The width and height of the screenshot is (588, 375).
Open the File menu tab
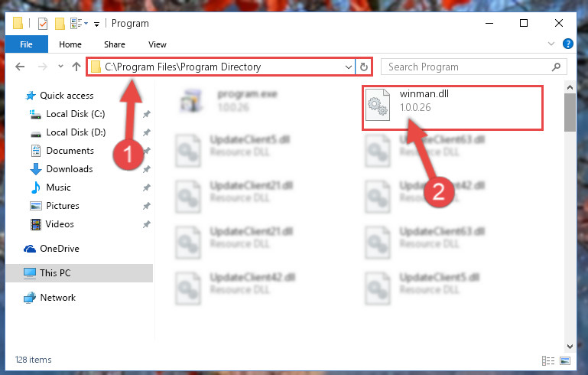(x=26, y=44)
